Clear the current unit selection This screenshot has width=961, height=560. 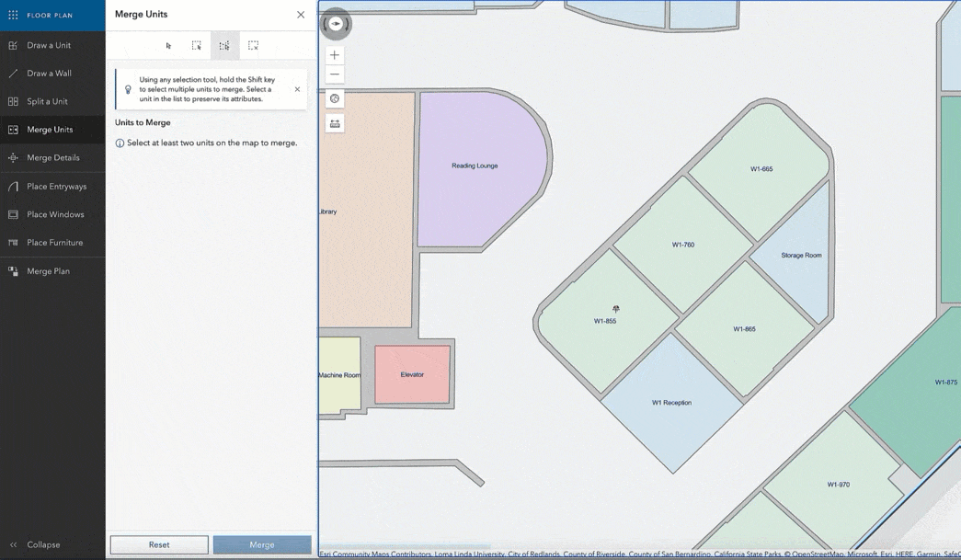[x=252, y=44]
